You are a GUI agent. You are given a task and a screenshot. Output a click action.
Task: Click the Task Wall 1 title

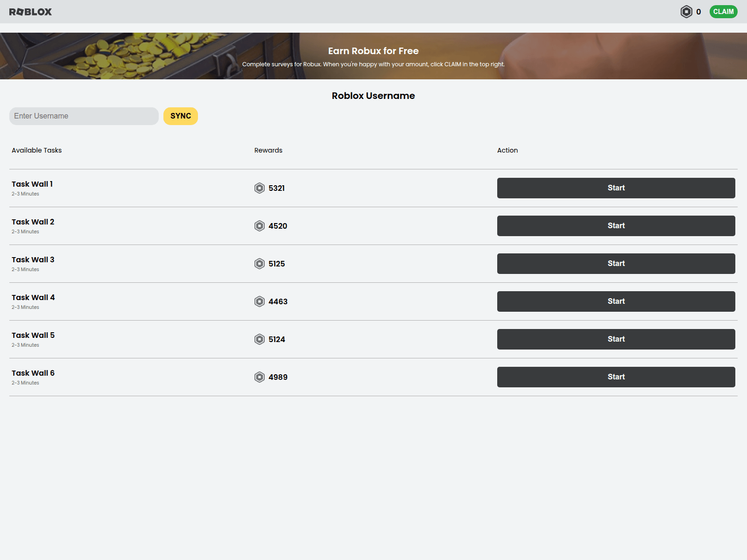[32, 184]
